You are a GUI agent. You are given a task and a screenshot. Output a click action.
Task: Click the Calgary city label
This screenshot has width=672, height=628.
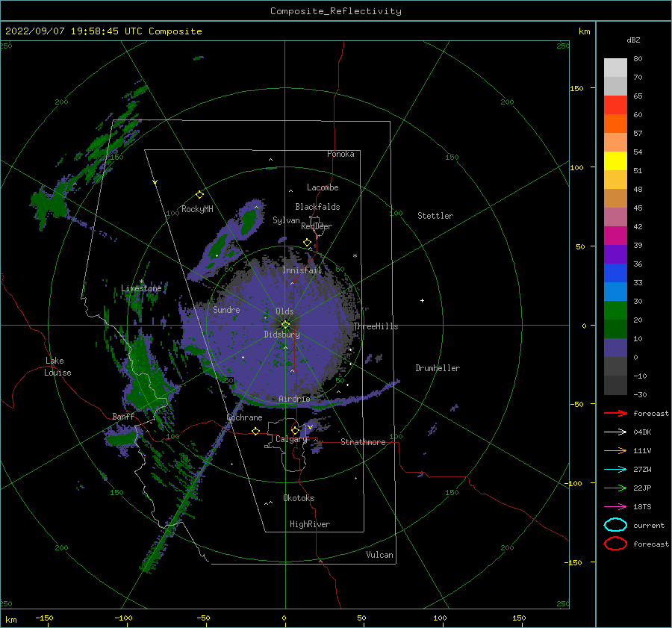tap(291, 439)
